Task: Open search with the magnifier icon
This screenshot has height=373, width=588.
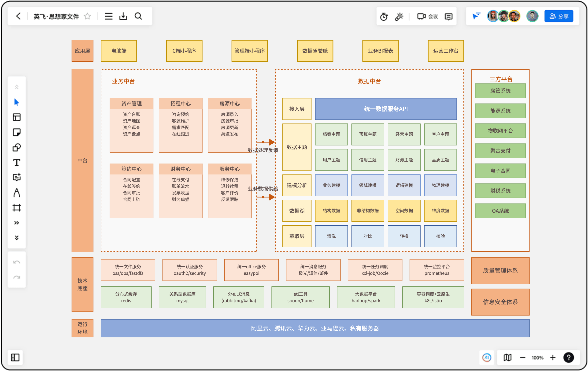Action: pyautogui.click(x=138, y=16)
